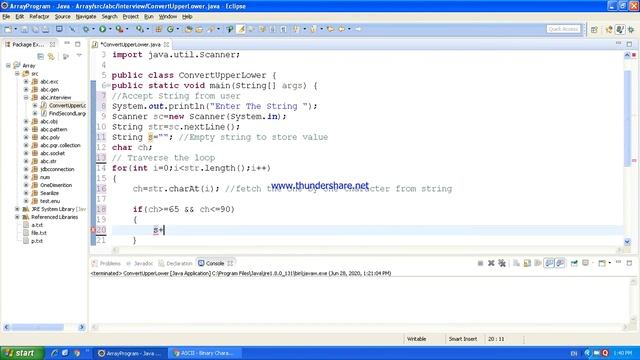Toggle Link with Editor in Package Explorer
Image resolution: width=640 pixels, height=360 pixels.
tap(51, 56)
